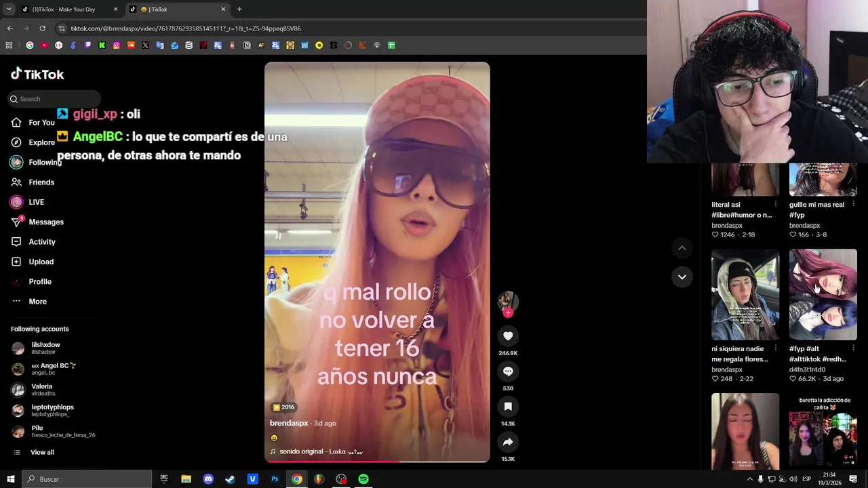This screenshot has width=868, height=488.
Task: Open comments with the speech bubble icon
Action: 508,371
